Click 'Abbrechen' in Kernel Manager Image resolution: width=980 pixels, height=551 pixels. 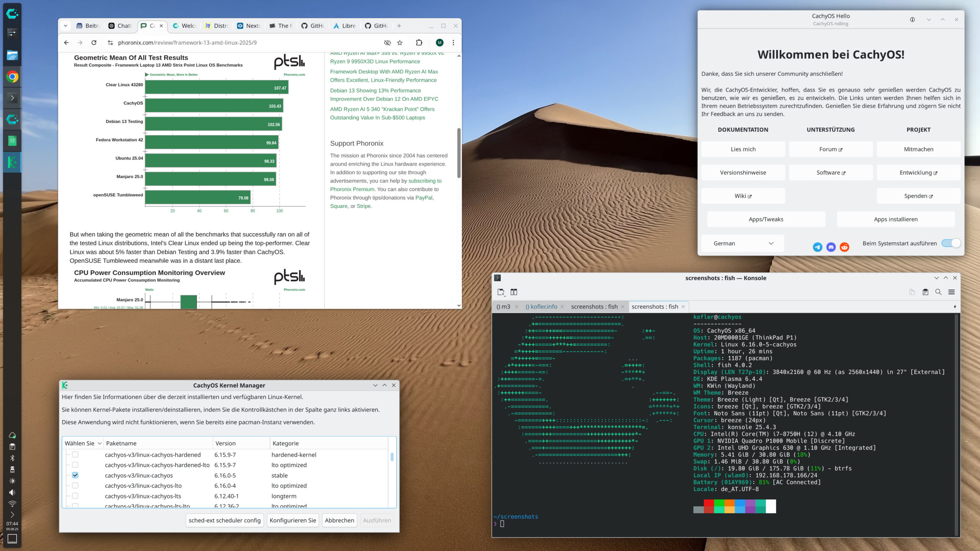coord(340,520)
